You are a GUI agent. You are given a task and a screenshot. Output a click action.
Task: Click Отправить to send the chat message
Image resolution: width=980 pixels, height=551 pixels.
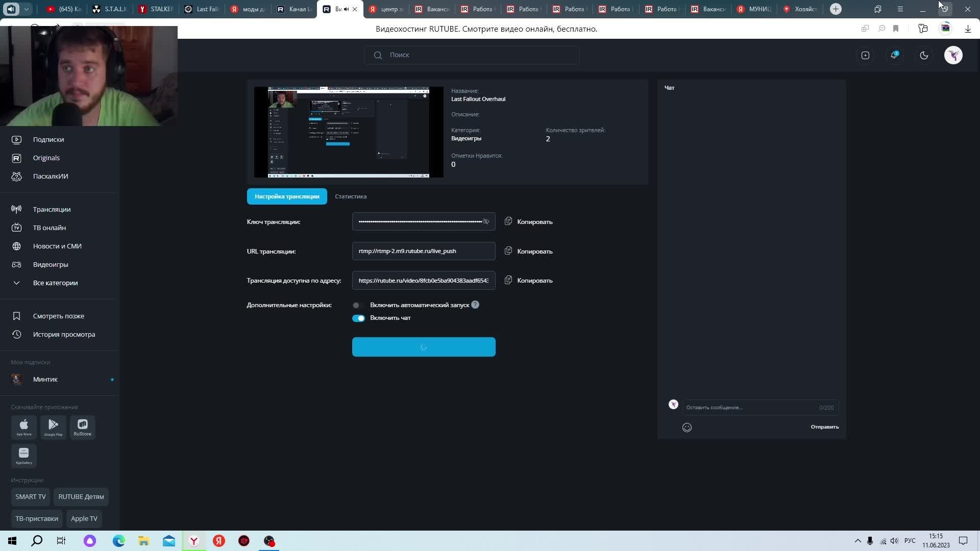(824, 427)
